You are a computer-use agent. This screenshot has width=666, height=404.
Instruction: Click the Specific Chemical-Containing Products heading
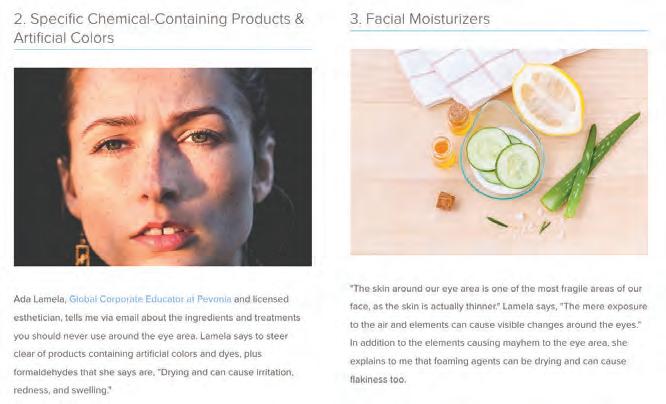[159, 28]
